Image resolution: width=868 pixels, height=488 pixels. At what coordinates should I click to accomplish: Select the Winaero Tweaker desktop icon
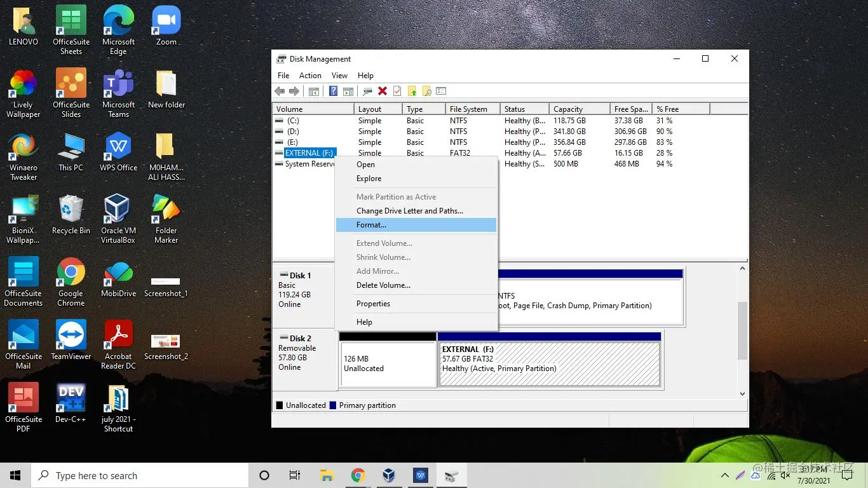click(24, 156)
